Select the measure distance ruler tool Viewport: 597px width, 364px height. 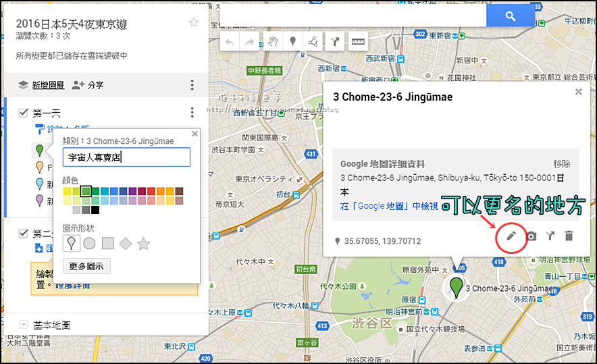[x=358, y=41]
